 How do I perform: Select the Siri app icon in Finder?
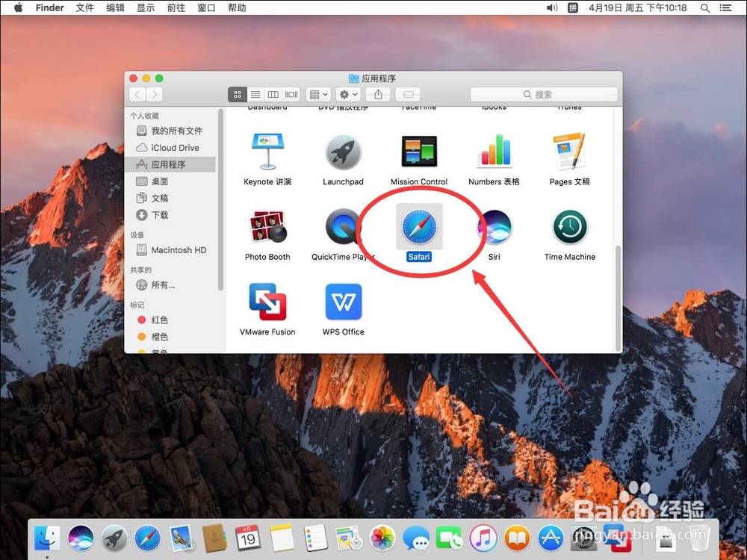[x=494, y=227]
